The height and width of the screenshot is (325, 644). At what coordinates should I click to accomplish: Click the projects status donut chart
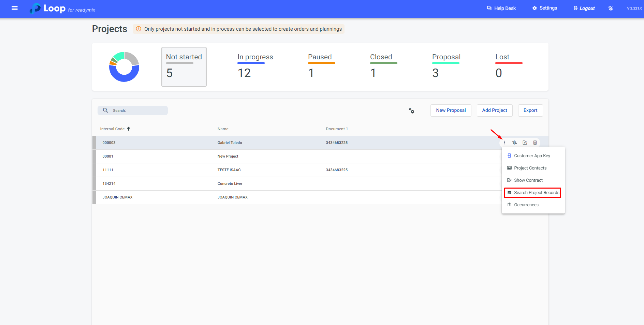124,67
